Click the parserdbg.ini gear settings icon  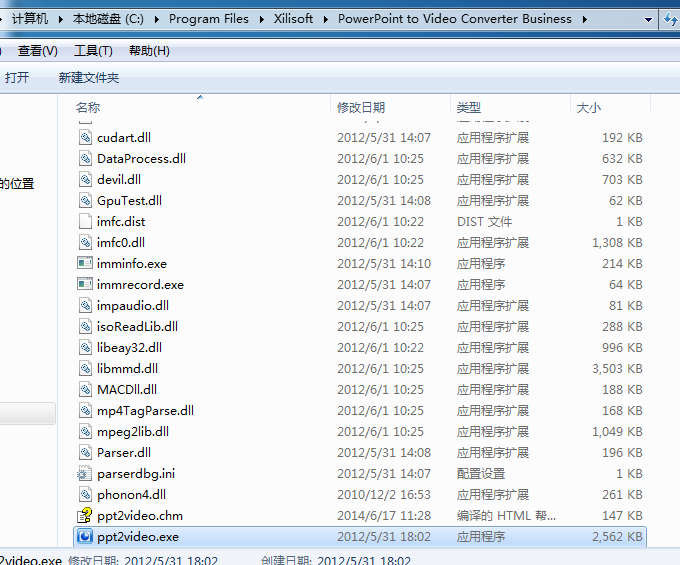coord(85,474)
